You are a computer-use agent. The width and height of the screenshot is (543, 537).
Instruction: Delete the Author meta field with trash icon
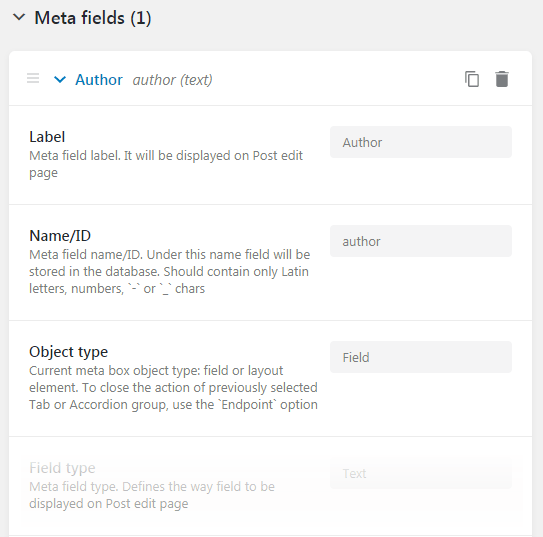pos(502,79)
